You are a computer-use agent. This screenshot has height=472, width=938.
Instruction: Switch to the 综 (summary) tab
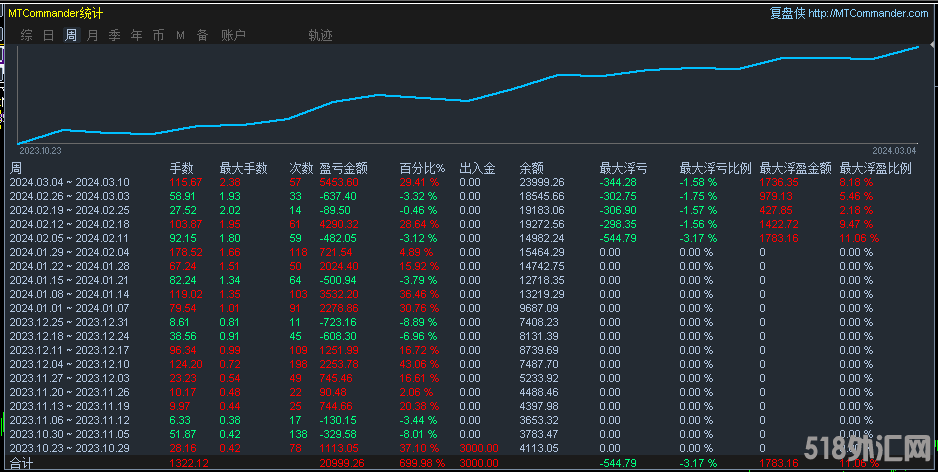point(27,35)
